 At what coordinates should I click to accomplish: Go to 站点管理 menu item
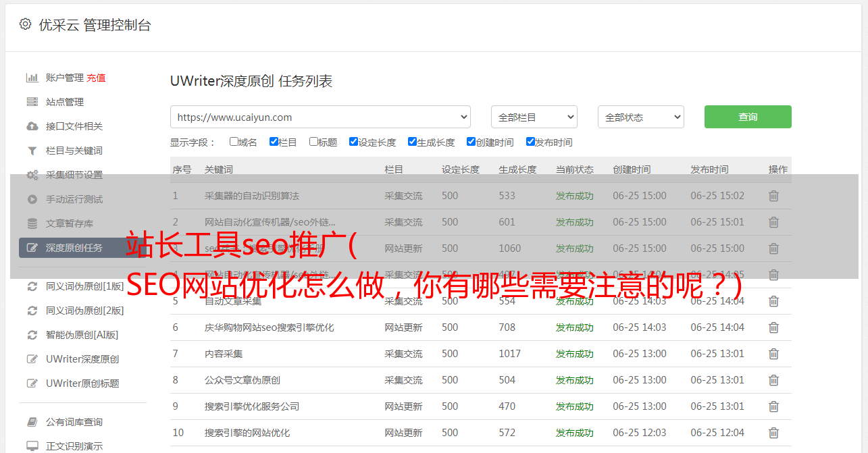pyautogui.click(x=65, y=102)
